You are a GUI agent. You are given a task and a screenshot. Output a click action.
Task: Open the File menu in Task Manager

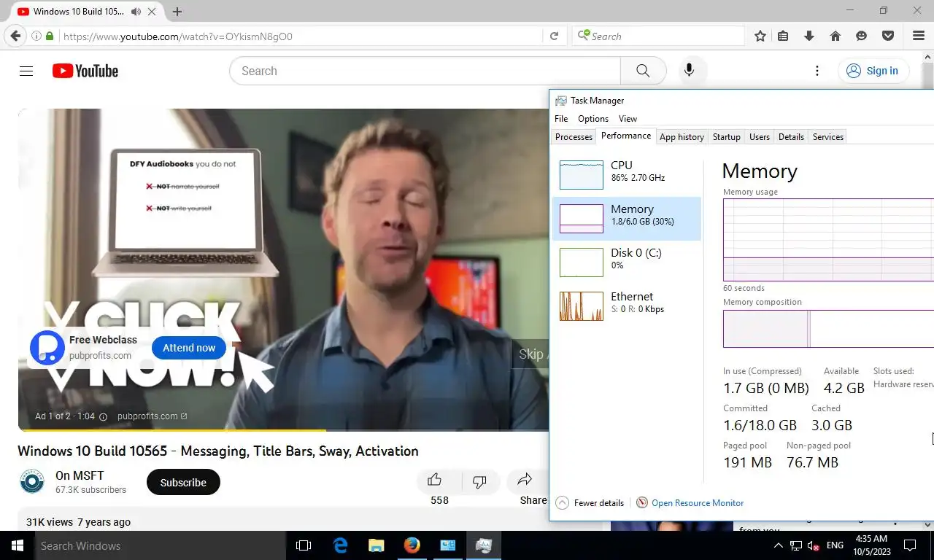click(561, 119)
